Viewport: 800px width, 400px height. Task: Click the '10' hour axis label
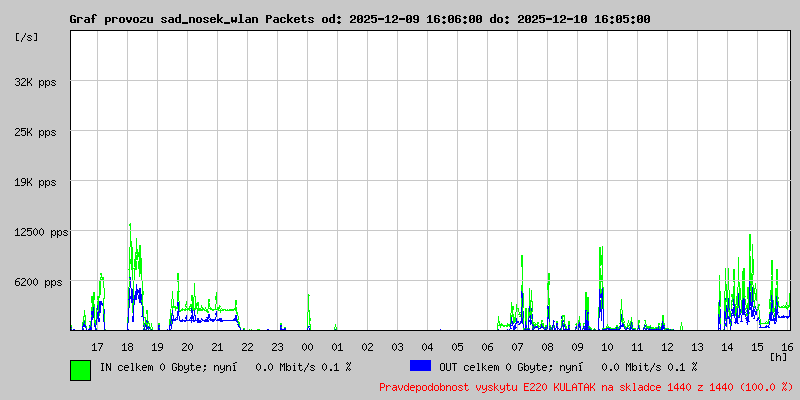[608, 347]
